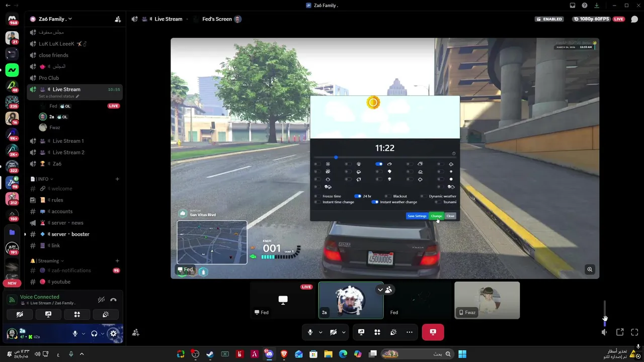Open soundboard in Voice Connected panel
This screenshot has width=644, height=362.
tap(106, 314)
